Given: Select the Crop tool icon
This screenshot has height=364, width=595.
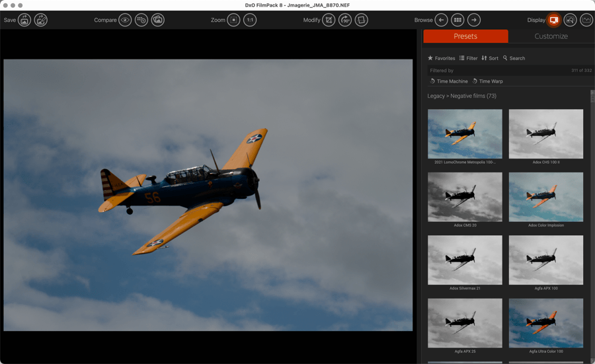Looking at the screenshot, I should [x=329, y=20].
